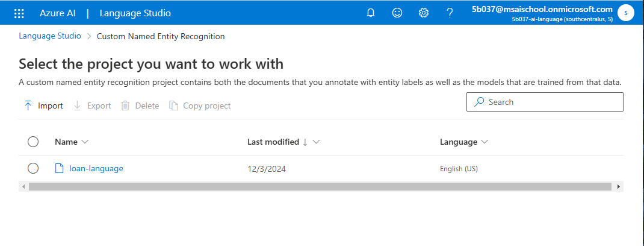Click the loan-language document icon
Viewport: 644px width, 246px height.
60,168
